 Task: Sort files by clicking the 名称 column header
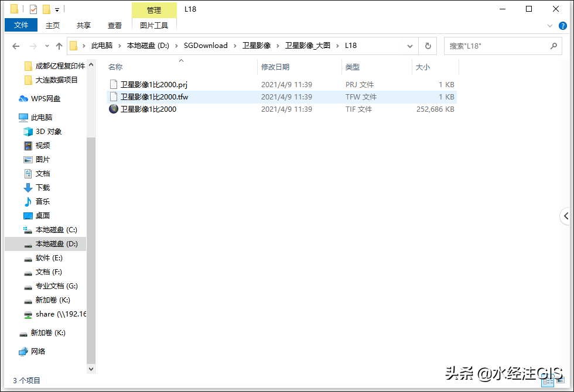115,67
